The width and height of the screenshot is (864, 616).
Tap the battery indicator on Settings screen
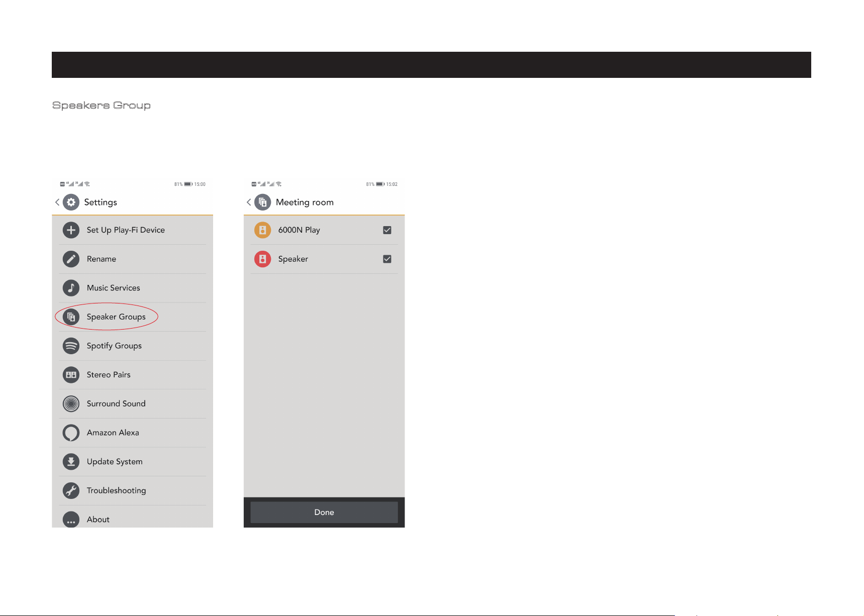click(x=188, y=184)
